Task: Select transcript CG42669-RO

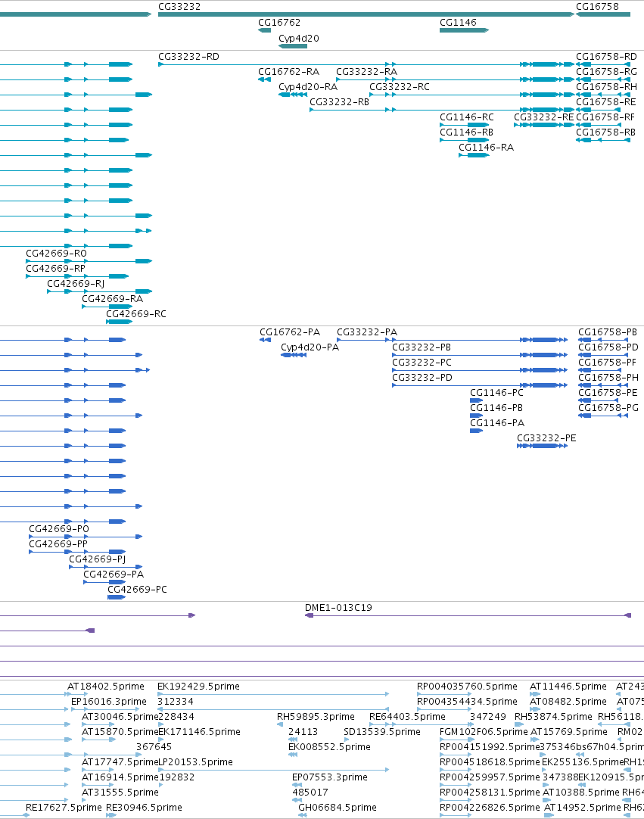Action: 57,254
